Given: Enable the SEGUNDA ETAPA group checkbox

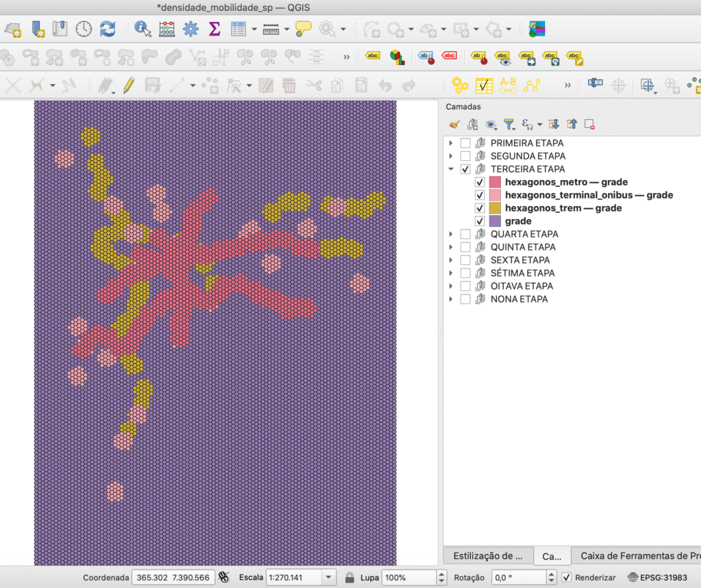Looking at the screenshot, I should [x=466, y=156].
